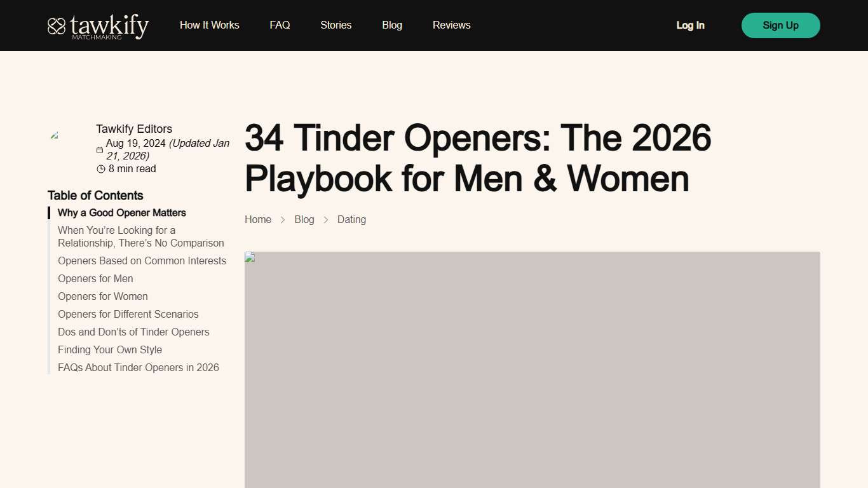Open the Reviews section
The image size is (868, 488).
pos(451,25)
